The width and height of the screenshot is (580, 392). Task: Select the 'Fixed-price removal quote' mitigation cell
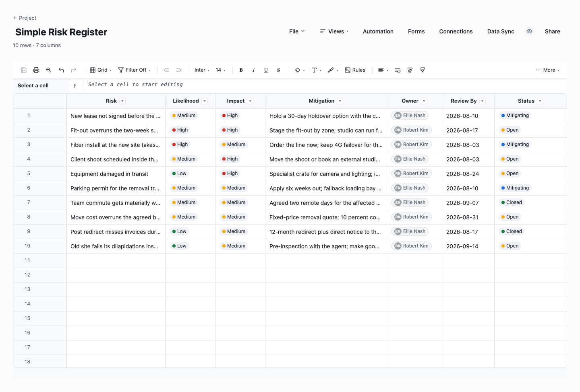pos(326,217)
